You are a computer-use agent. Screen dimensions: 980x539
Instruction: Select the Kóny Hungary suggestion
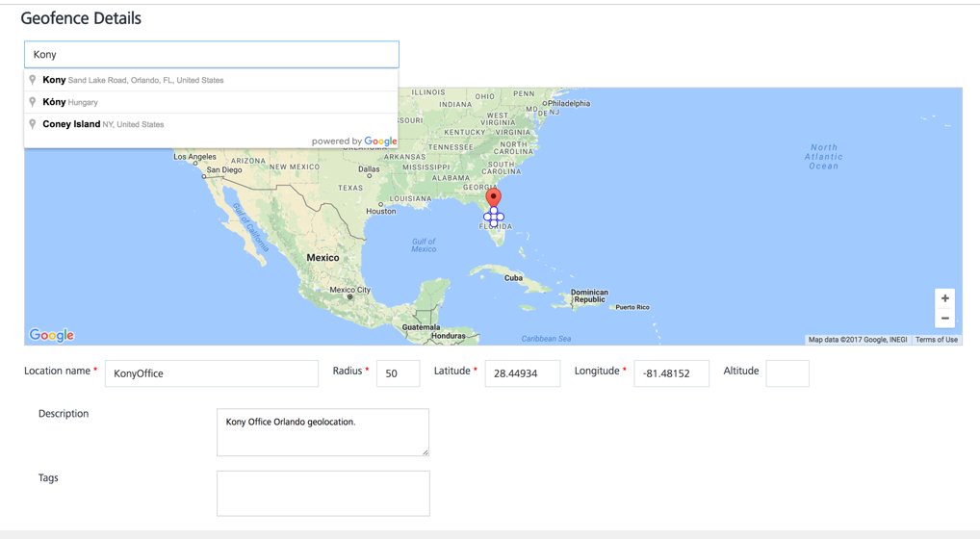click(70, 102)
